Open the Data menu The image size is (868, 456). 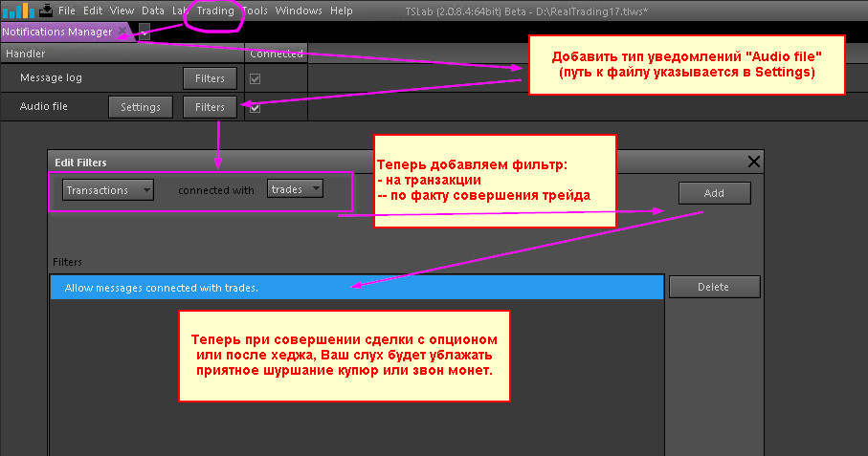(x=153, y=11)
